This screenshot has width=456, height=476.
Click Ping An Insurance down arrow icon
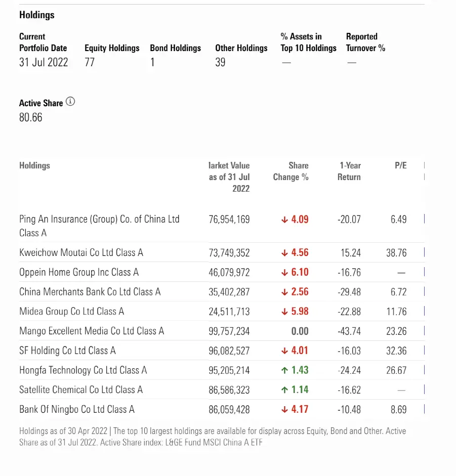coord(284,220)
